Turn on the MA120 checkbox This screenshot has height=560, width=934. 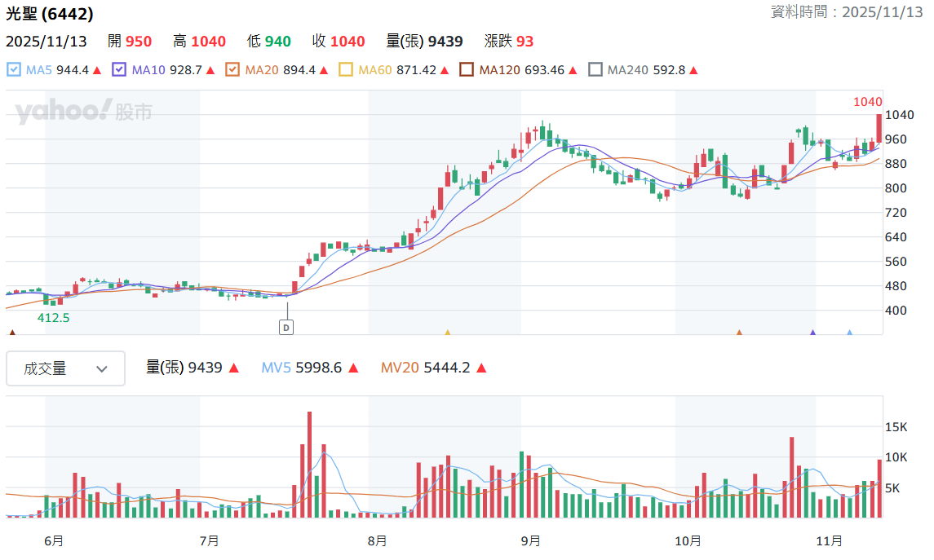point(467,70)
